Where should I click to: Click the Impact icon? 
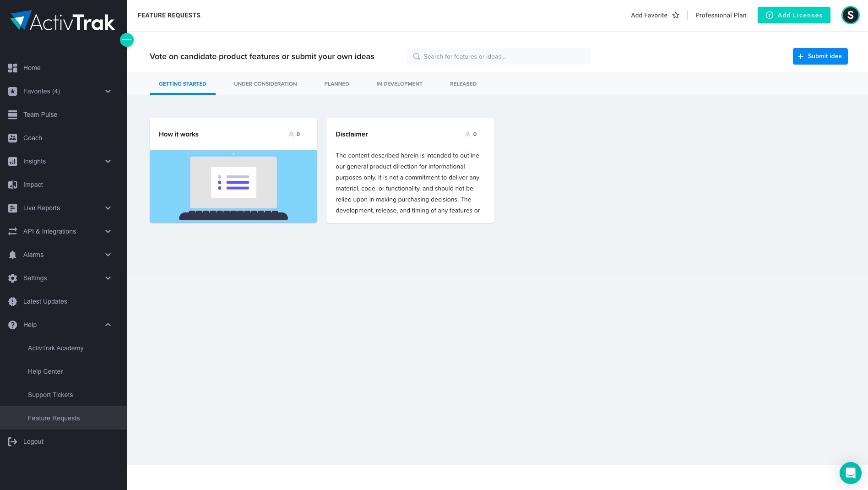(x=13, y=185)
